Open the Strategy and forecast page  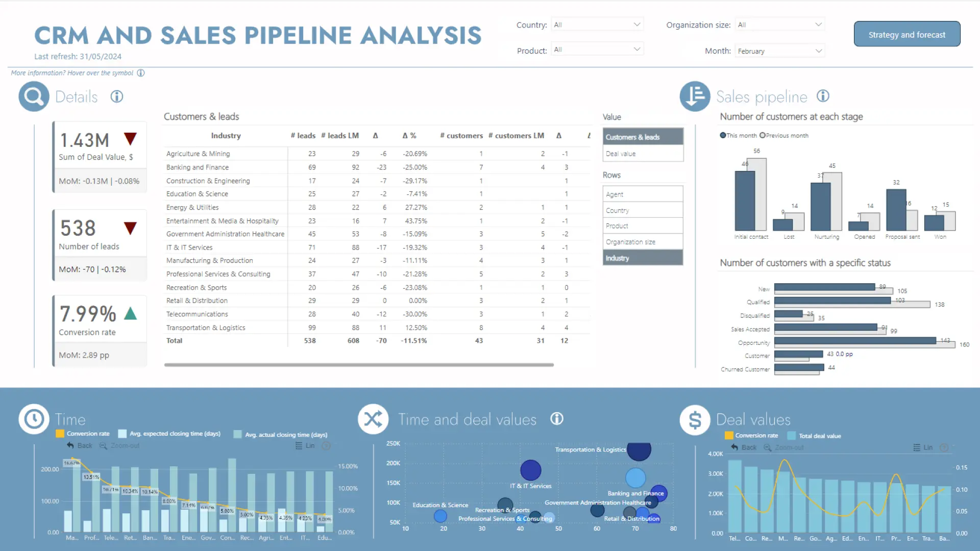(x=907, y=34)
